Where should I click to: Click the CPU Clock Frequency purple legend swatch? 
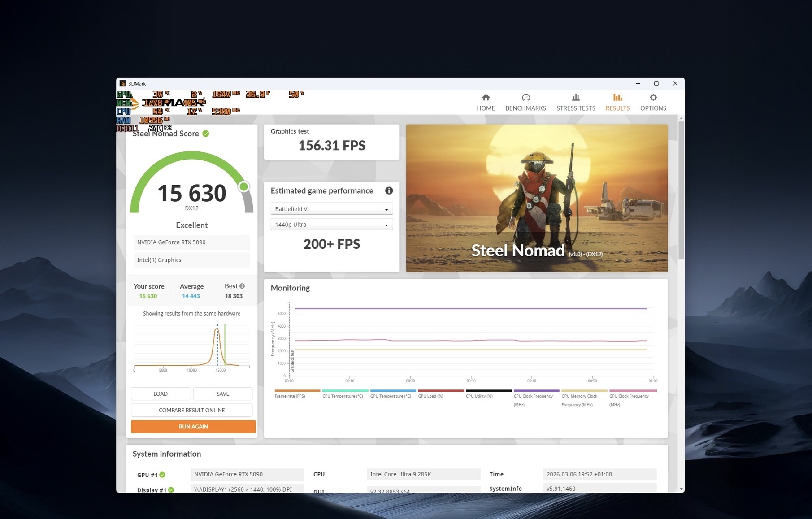tap(536, 391)
